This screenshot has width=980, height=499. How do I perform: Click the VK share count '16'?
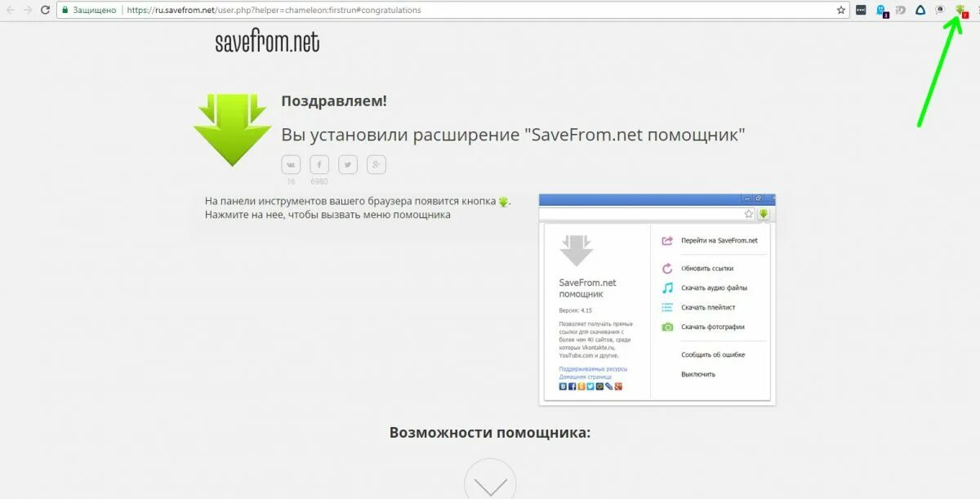pos(291,181)
